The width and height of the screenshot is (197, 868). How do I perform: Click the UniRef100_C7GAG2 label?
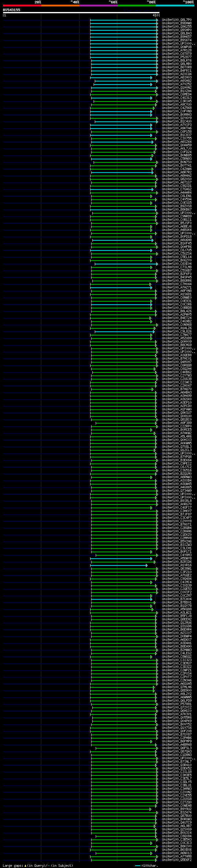point(177,189)
